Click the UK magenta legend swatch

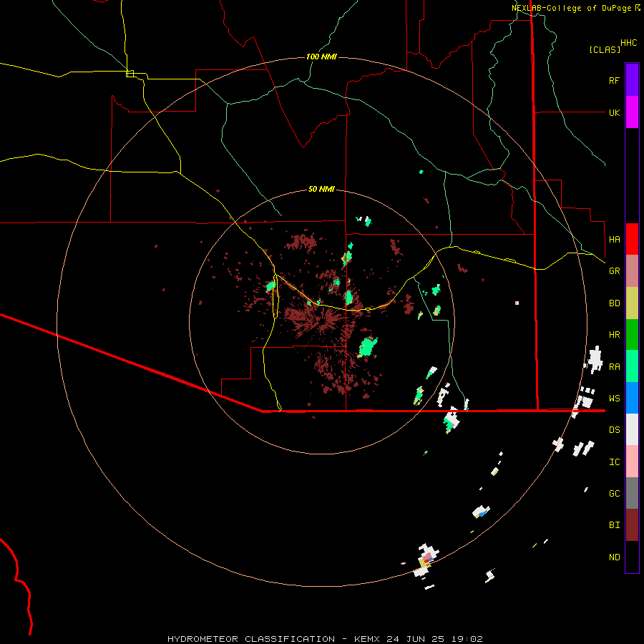tap(632, 112)
